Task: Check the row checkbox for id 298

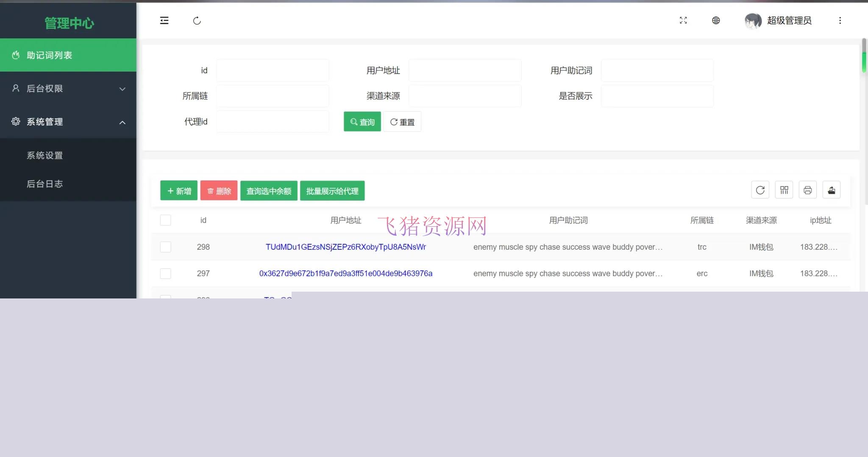Action: pos(165,247)
